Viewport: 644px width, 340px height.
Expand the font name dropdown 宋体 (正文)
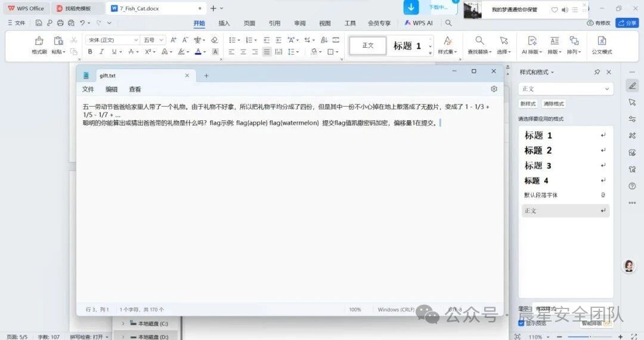tap(135, 40)
